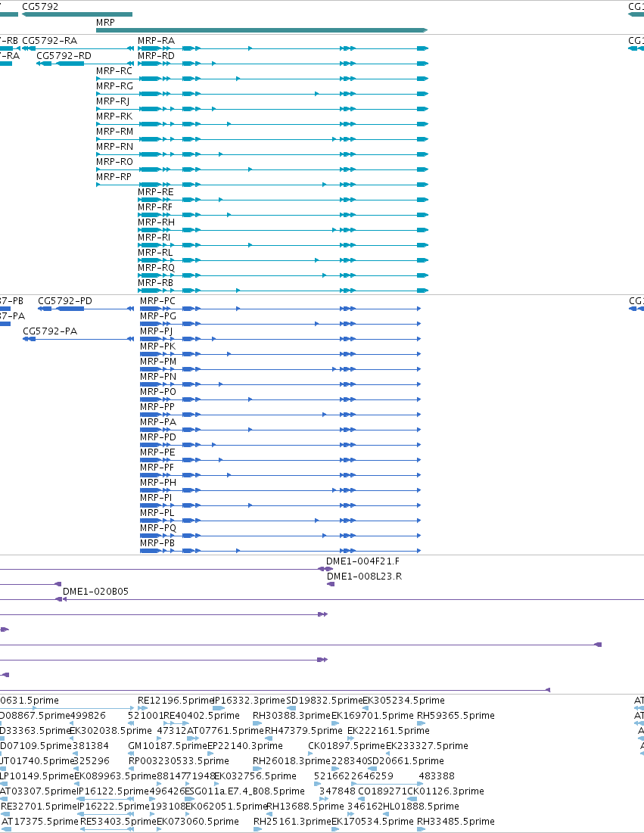Select the MRP gene span bar
Screen dimensions: 644x833
coord(261,30)
